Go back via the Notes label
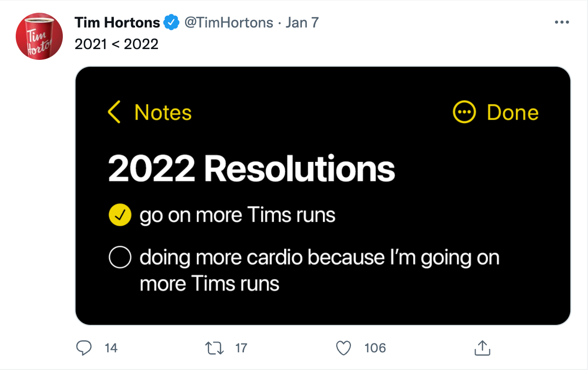 (163, 112)
